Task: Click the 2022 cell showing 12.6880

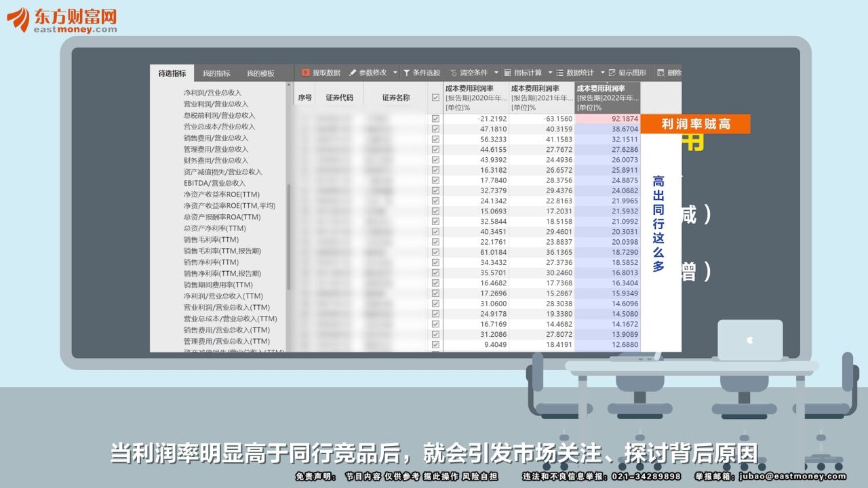Action: click(x=608, y=344)
